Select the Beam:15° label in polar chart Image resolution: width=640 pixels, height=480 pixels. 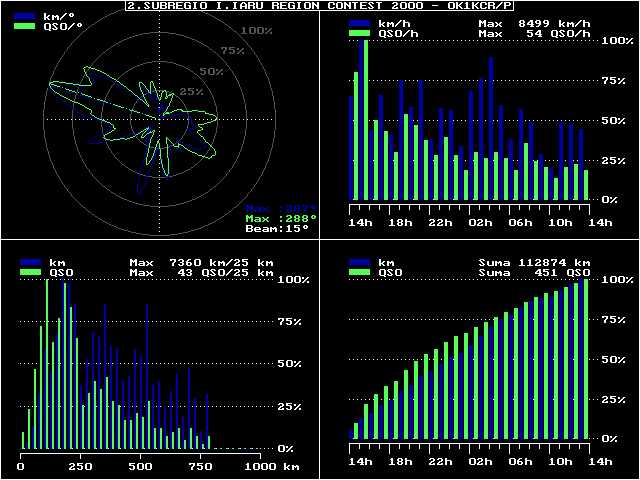coord(277,228)
